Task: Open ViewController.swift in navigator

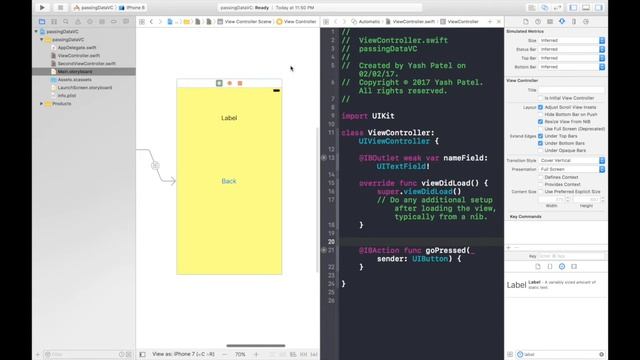Action: [x=79, y=56]
